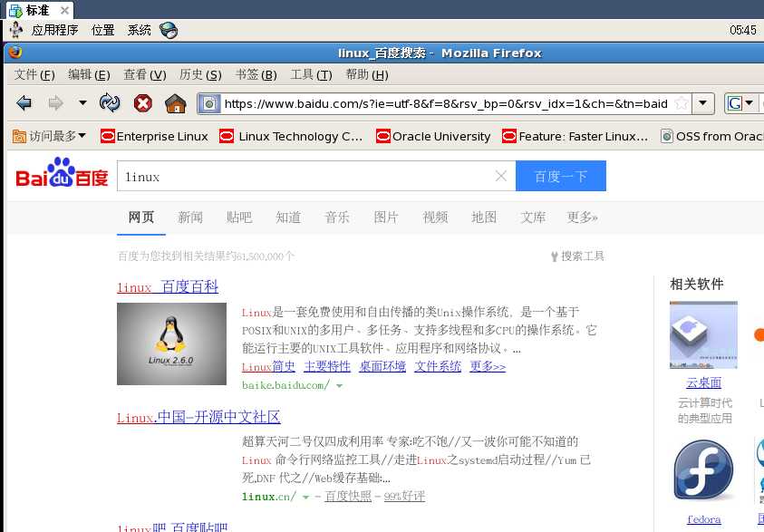764x532 pixels.
Task: Switch to the 音乐 tab
Action: point(337,218)
